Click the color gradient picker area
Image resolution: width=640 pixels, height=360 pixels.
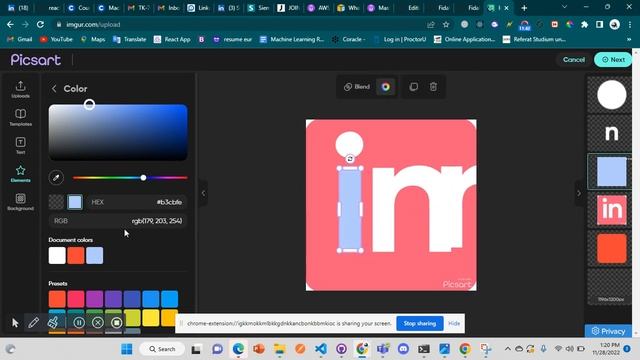(118, 132)
